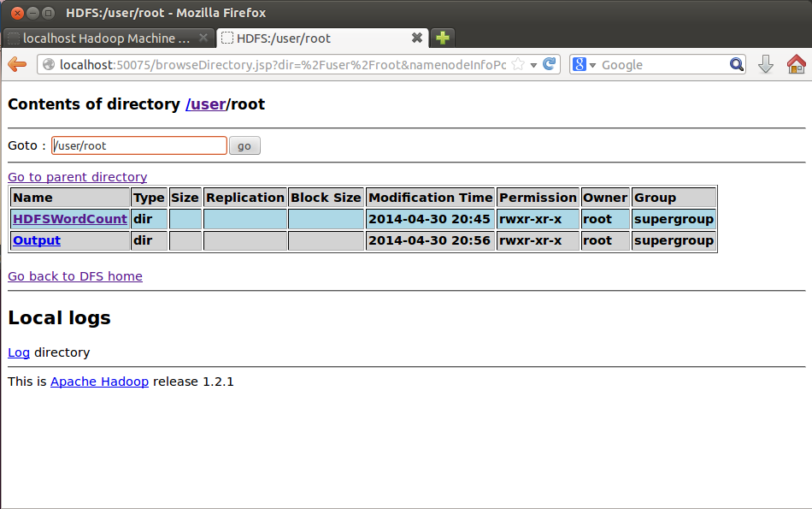Select the HDFS:/user/root tab
Viewport: 812px width, 509px height.
[x=322, y=38]
